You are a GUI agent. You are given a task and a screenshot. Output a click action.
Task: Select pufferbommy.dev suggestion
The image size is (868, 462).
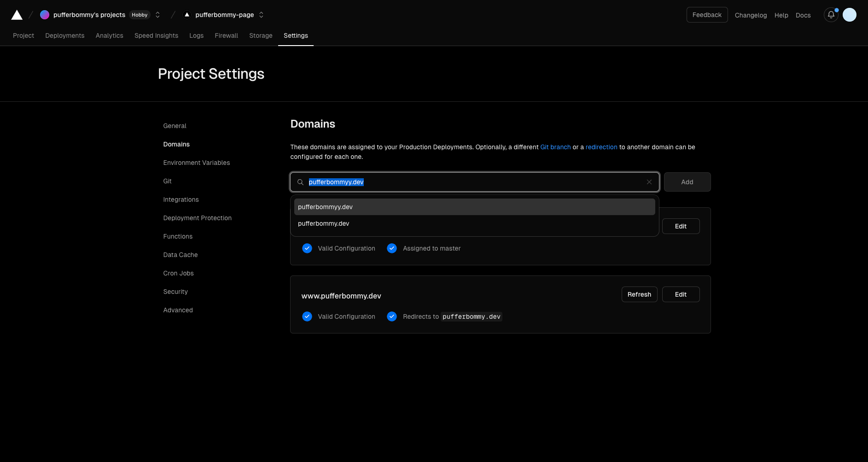[x=475, y=223]
